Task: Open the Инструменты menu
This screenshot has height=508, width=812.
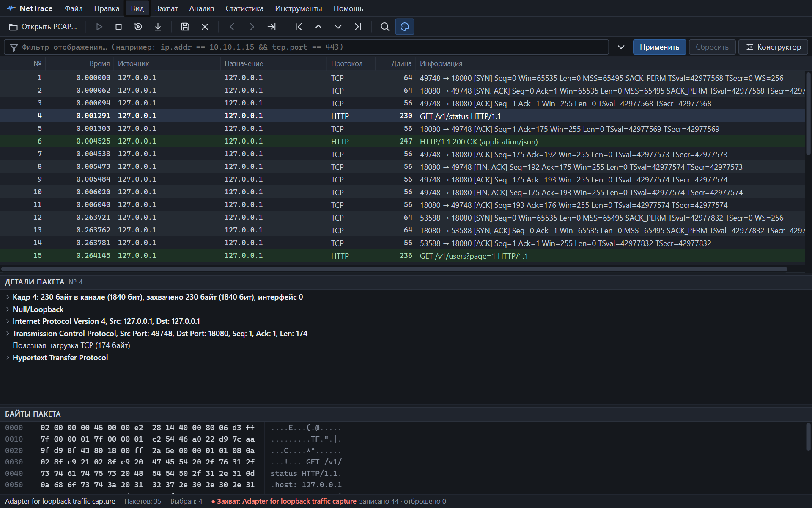Action: coord(299,8)
